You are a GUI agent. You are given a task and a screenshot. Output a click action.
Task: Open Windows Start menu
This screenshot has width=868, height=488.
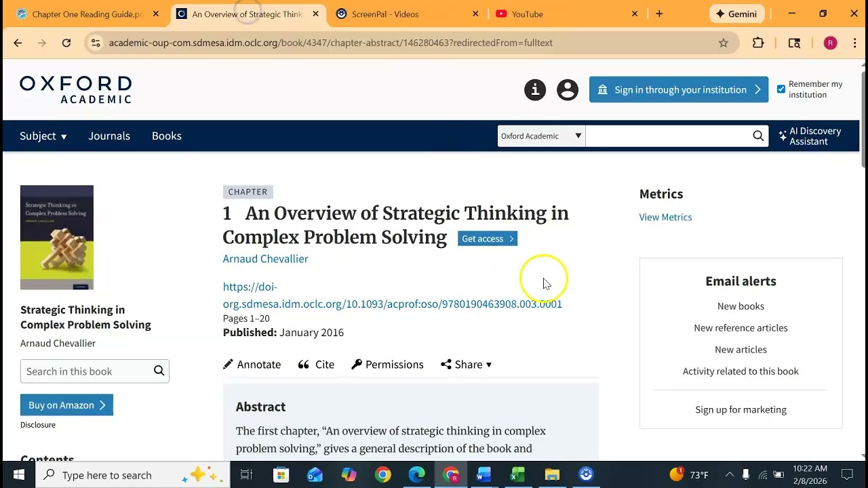(x=19, y=475)
